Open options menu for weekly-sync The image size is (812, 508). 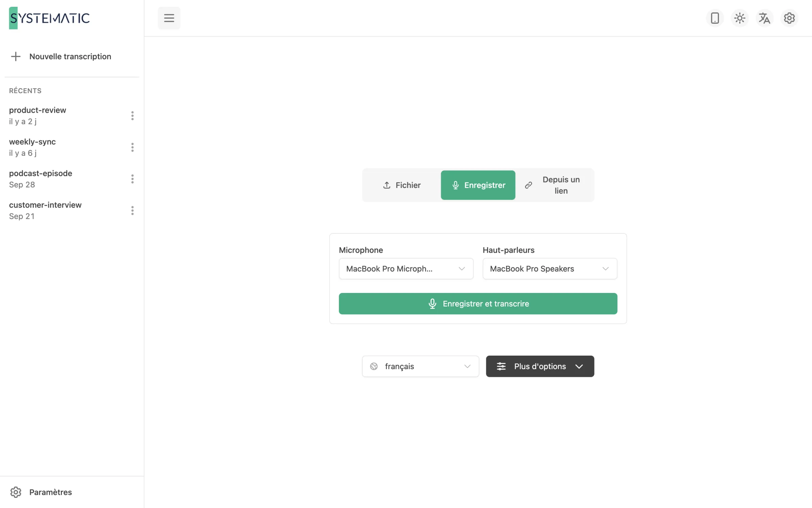point(132,147)
